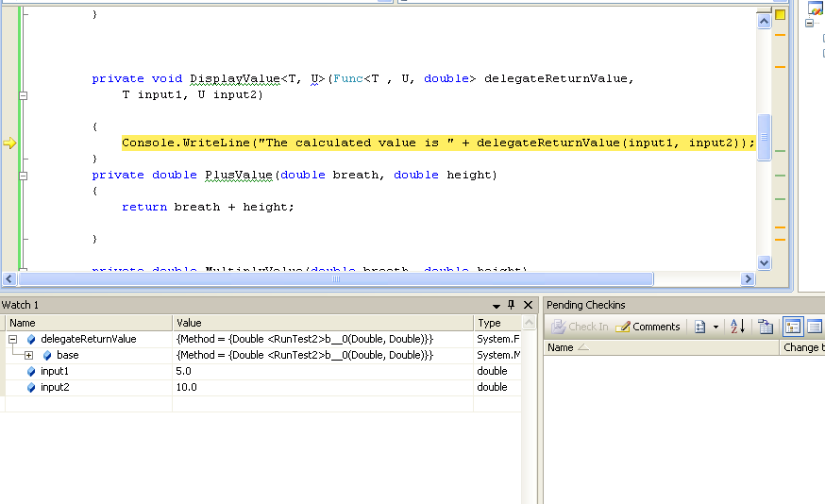The height and width of the screenshot is (504, 825).
Task: Open Comments in Pending Checkins
Action: tap(648, 327)
